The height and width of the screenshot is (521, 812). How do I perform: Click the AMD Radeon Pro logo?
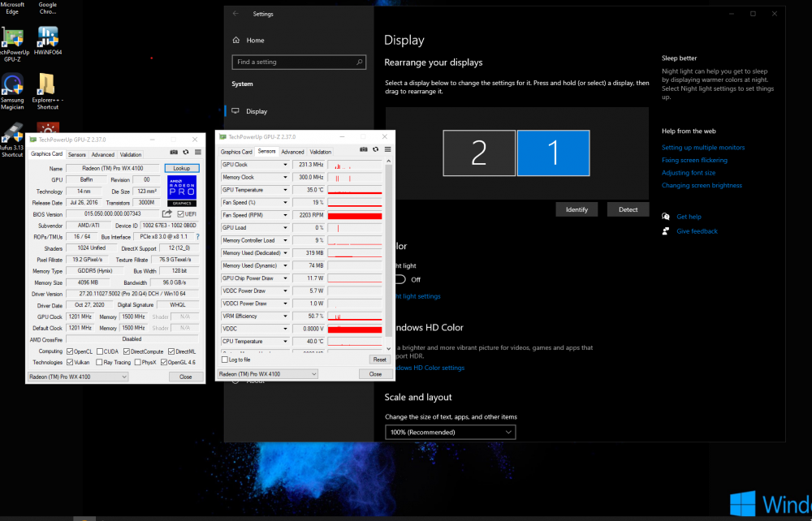(x=182, y=191)
